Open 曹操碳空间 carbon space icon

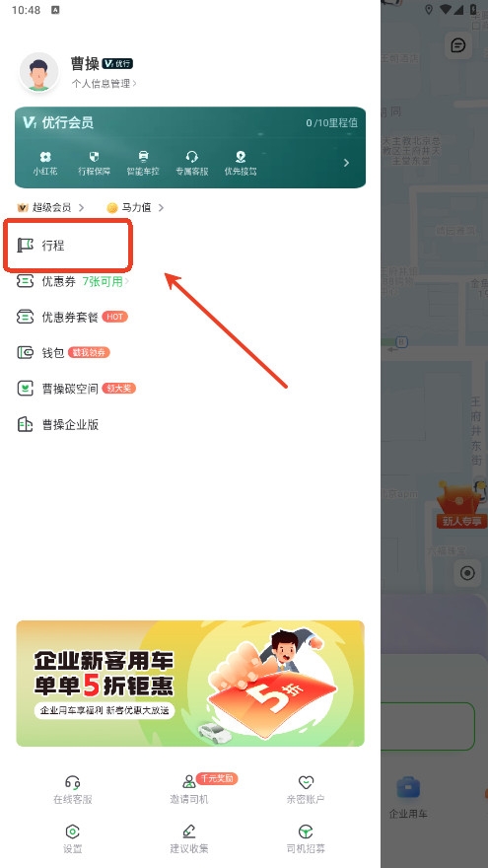tap(25, 389)
